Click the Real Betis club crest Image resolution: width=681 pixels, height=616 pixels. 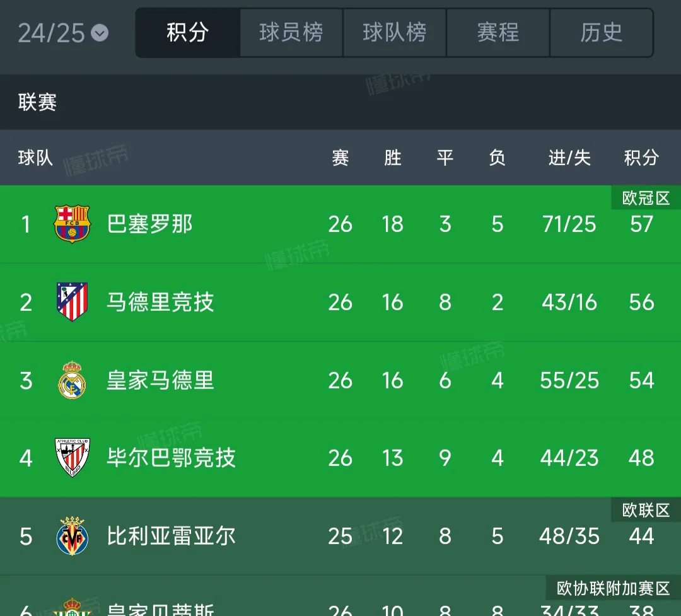click(72, 608)
